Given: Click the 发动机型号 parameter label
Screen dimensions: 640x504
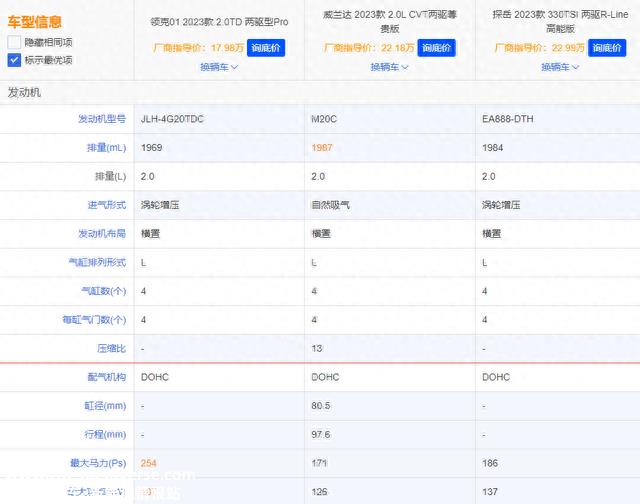Looking at the screenshot, I should click(x=102, y=119).
